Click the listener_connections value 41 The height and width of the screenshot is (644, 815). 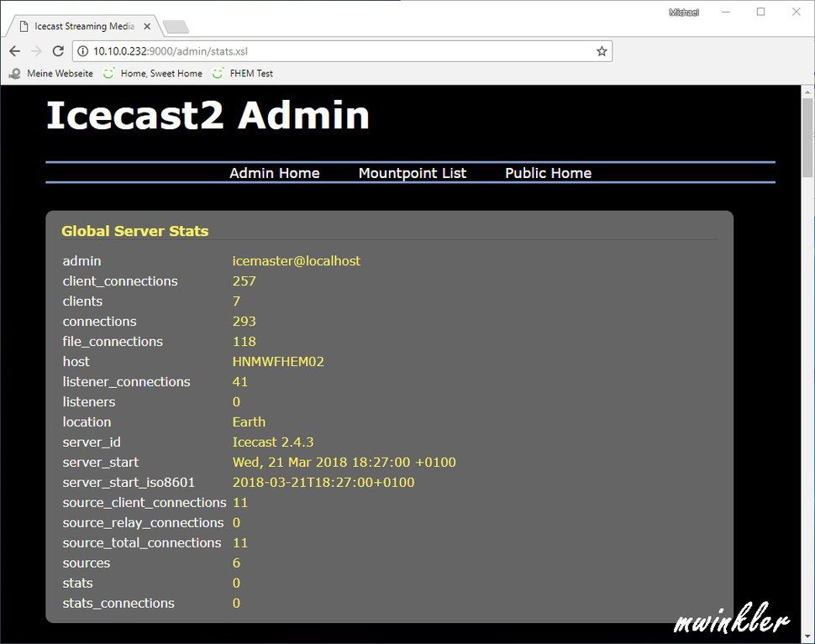point(240,382)
